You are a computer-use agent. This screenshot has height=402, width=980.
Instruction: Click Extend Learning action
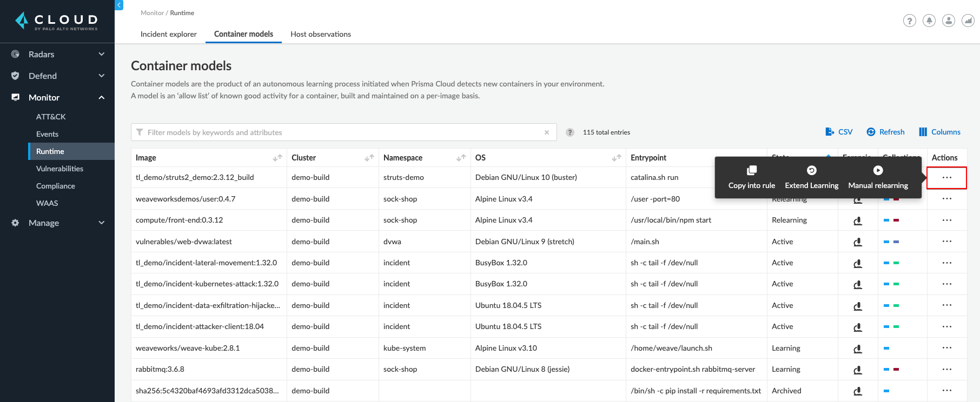tap(812, 178)
